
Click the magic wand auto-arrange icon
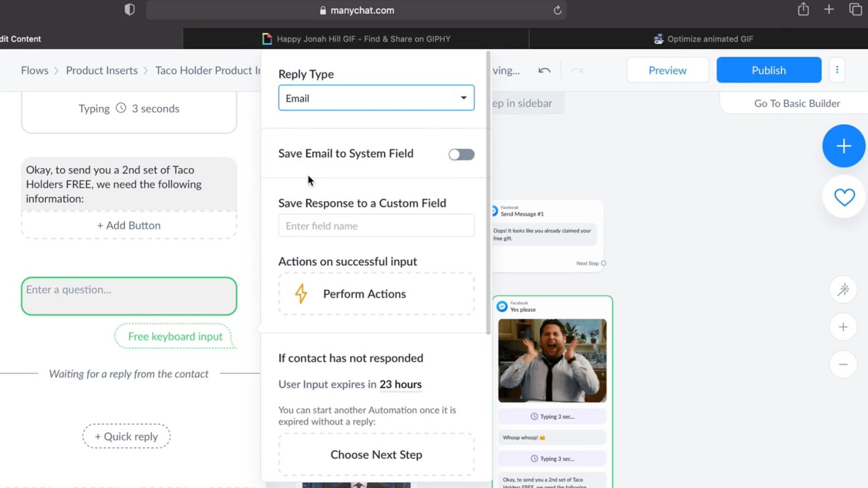[x=843, y=290]
